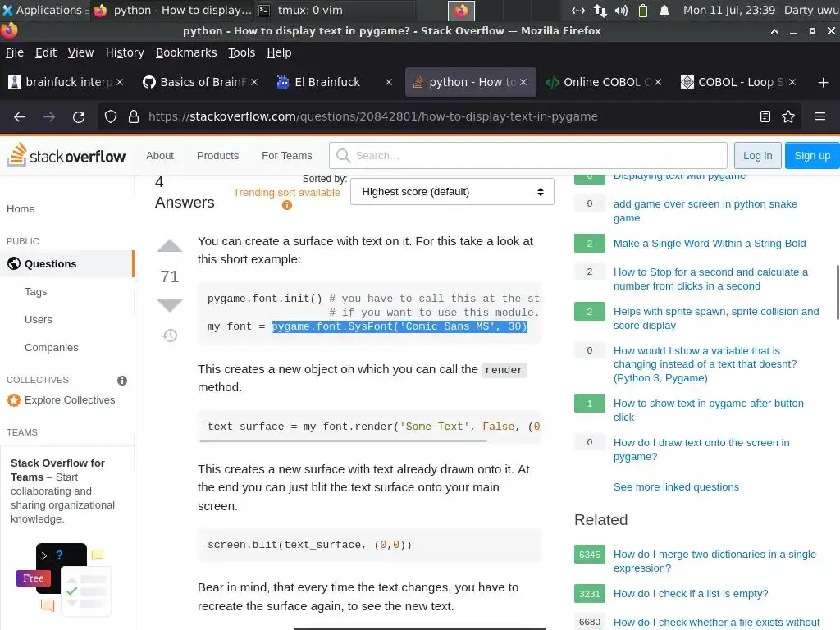This screenshot has width=840, height=630.
Task: Click the horizontal scrollbar under the render code
Action: [343, 441]
